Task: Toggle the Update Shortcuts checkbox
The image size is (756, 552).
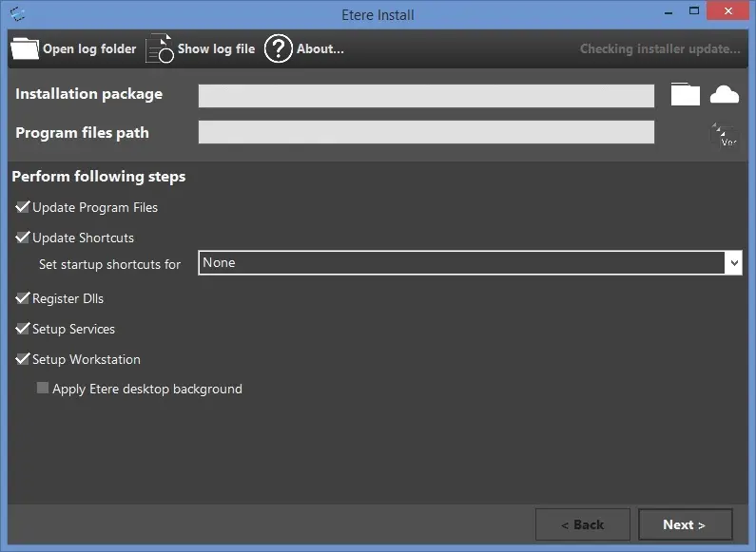Action: [23, 238]
